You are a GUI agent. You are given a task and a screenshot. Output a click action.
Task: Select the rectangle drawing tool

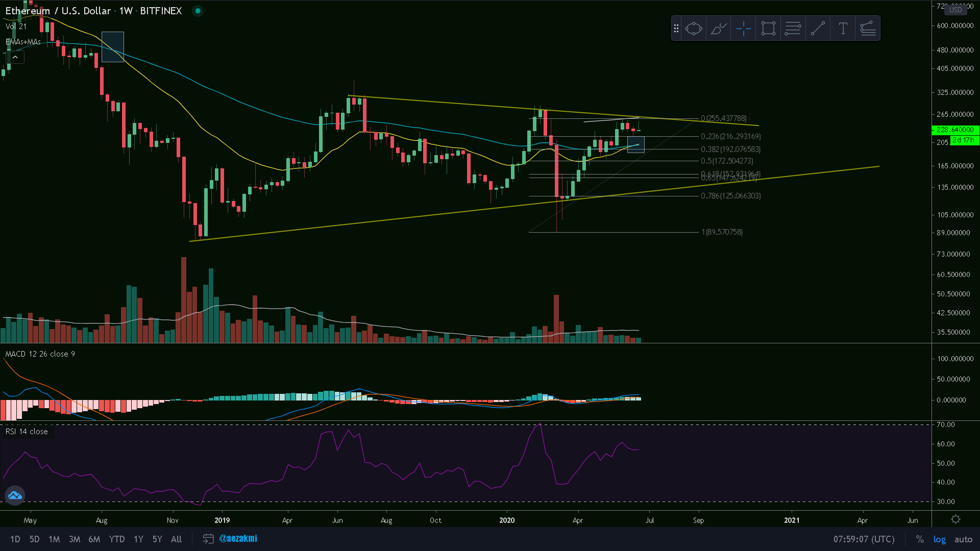768,29
